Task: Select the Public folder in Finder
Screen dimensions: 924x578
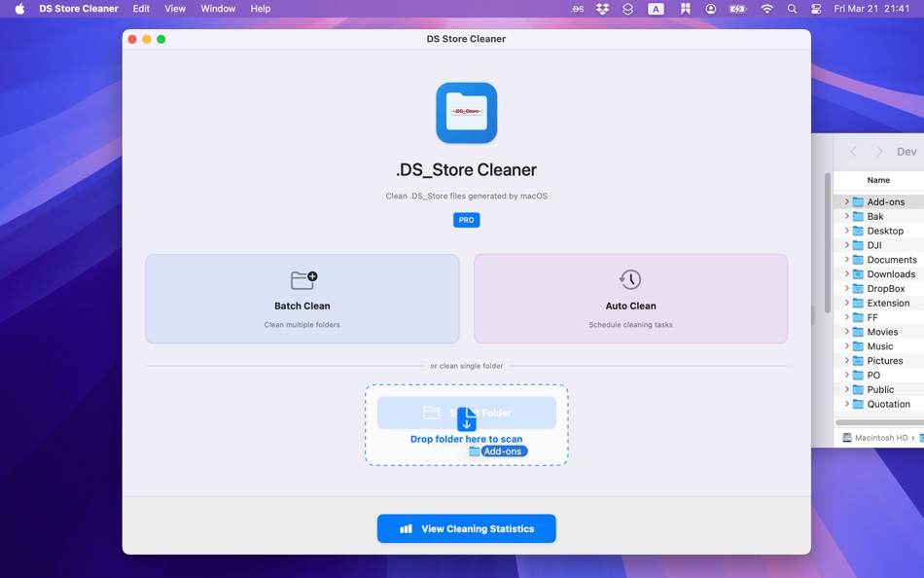Action: pyautogui.click(x=879, y=389)
